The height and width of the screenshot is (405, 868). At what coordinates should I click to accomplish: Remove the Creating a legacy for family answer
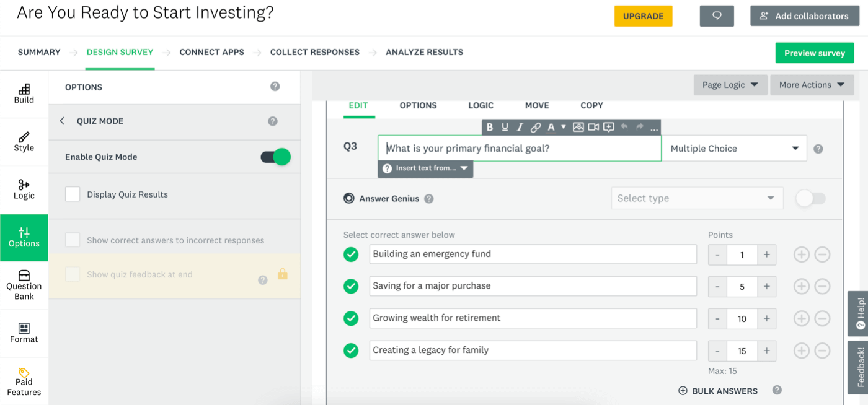(x=822, y=351)
